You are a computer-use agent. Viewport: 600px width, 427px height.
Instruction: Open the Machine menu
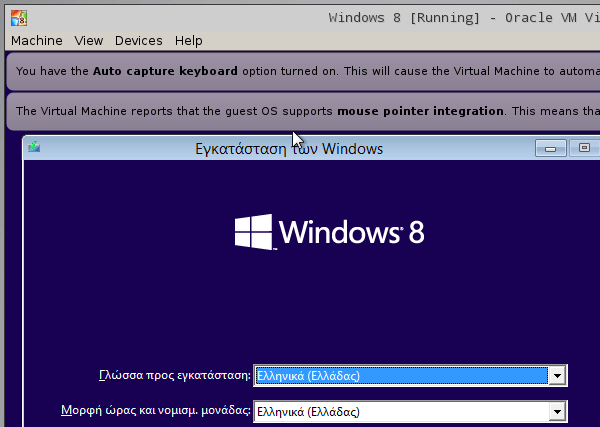[x=37, y=41]
